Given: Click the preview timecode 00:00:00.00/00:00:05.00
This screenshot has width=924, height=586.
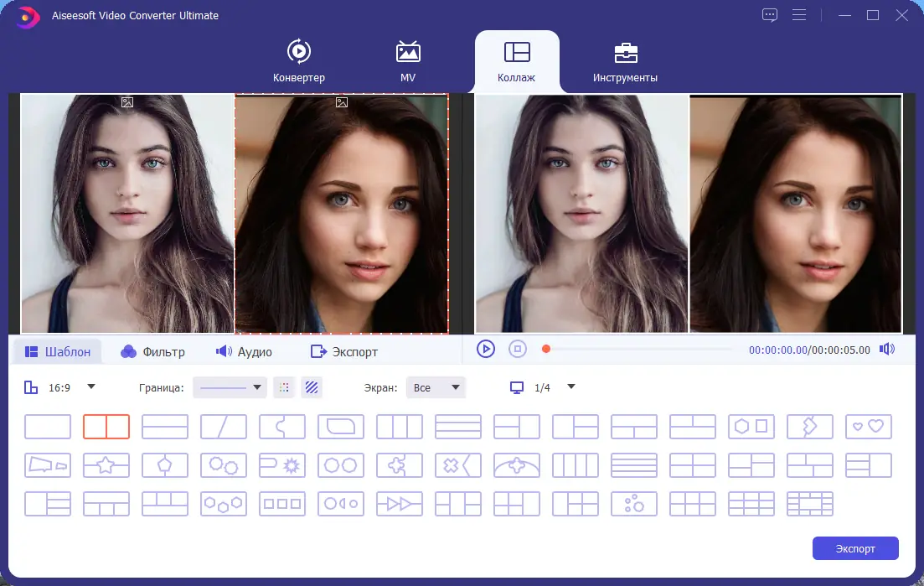Looking at the screenshot, I should [x=809, y=350].
